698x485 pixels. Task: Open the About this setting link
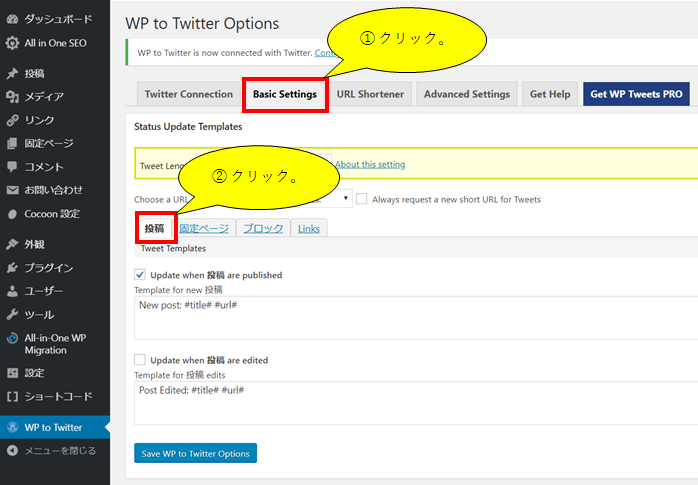370,164
